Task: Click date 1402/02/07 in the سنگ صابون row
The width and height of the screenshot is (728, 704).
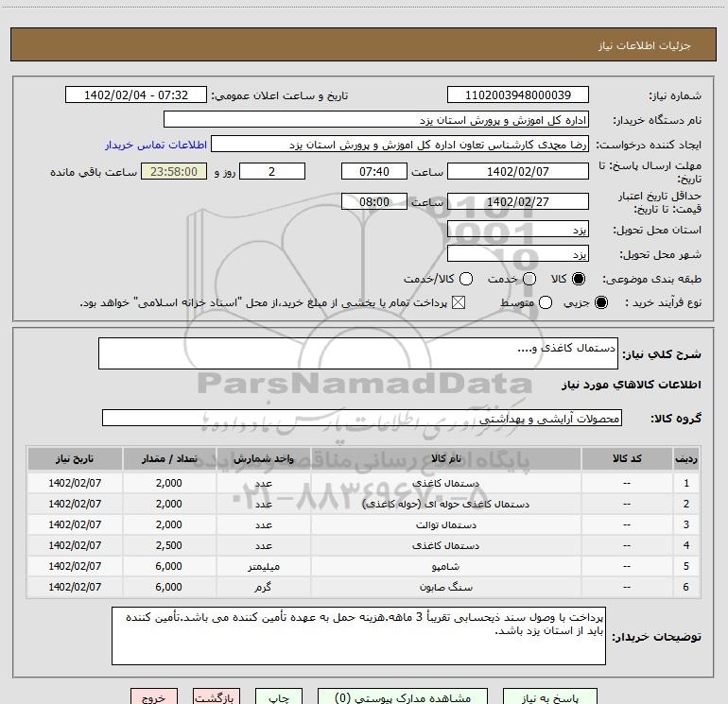Action: 75,587
